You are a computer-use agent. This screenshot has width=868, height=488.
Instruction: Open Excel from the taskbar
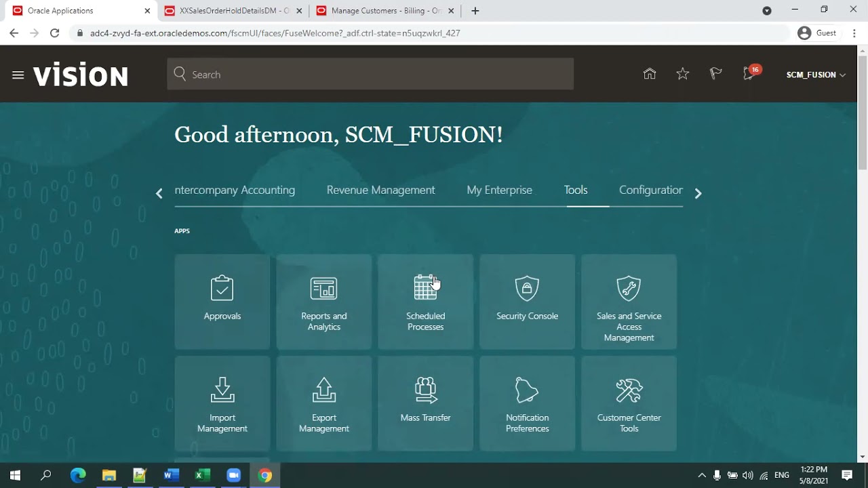pyautogui.click(x=202, y=475)
